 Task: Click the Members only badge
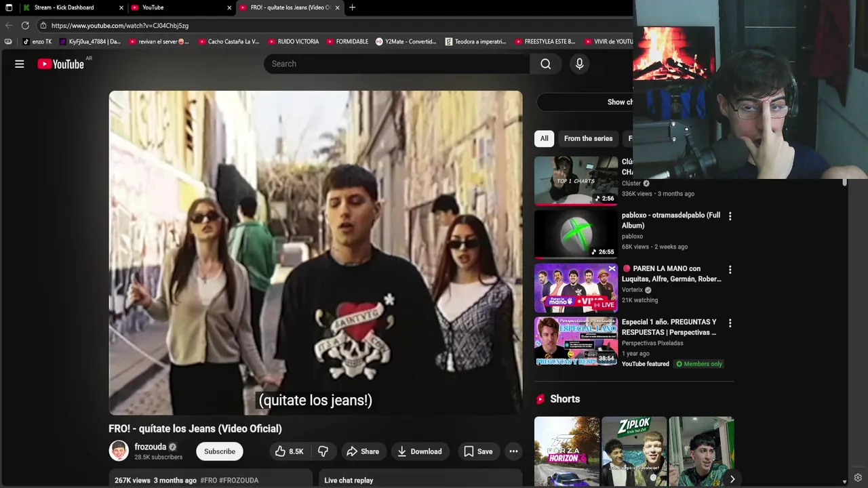click(x=698, y=364)
